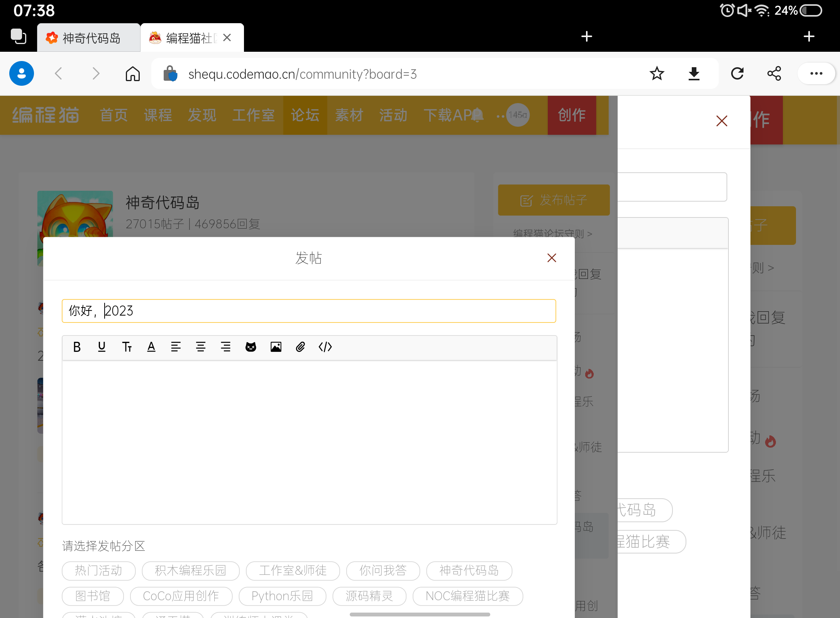This screenshot has height=618, width=840.
Task: Insert a code block in the post
Action: point(325,347)
